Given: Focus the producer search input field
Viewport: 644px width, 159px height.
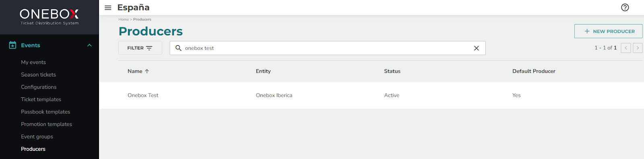Looking at the screenshot, I should [328, 48].
